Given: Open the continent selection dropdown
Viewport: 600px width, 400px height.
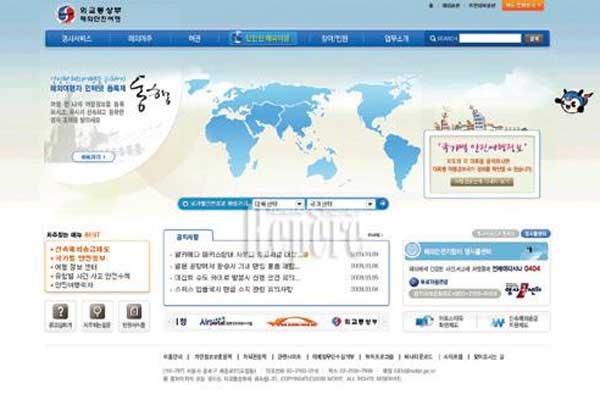Looking at the screenshot, I should click(x=278, y=204).
